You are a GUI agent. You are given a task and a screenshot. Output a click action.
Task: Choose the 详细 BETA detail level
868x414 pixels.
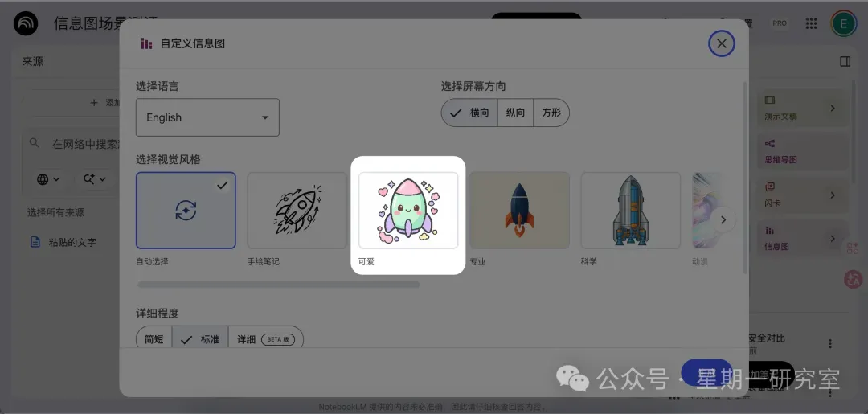pyautogui.click(x=266, y=339)
